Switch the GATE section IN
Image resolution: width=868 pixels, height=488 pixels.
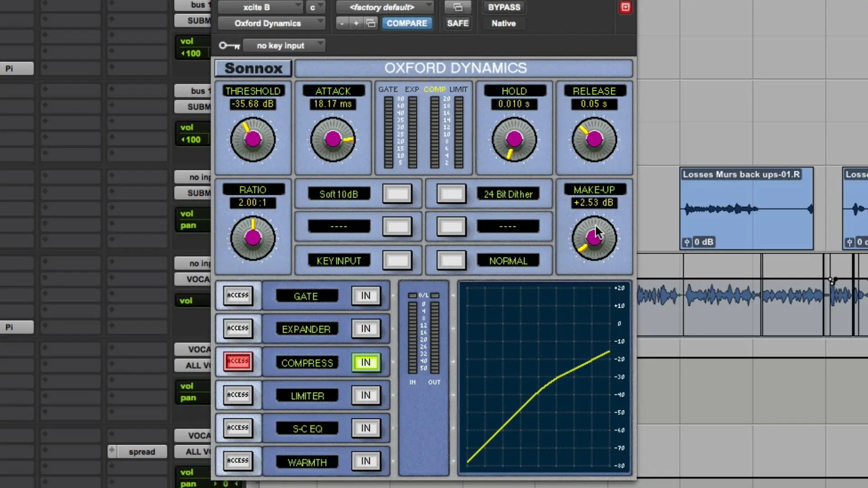[x=366, y=296]
